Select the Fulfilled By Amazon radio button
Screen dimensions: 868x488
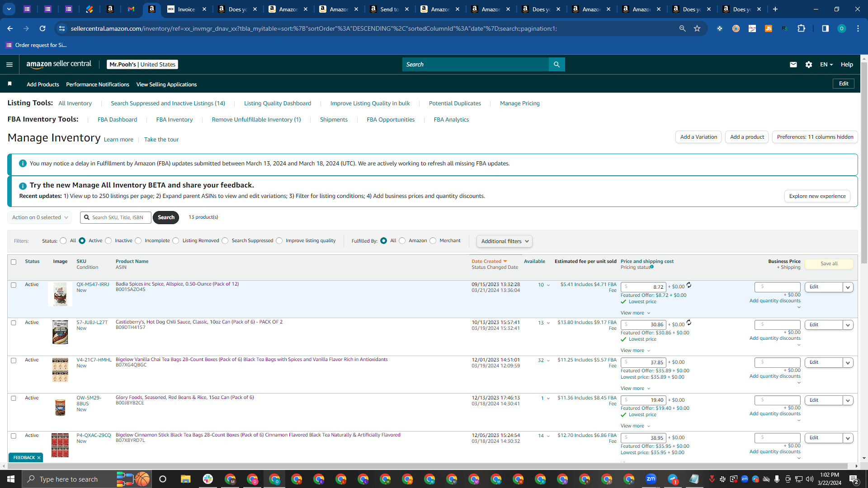(402, 241)
